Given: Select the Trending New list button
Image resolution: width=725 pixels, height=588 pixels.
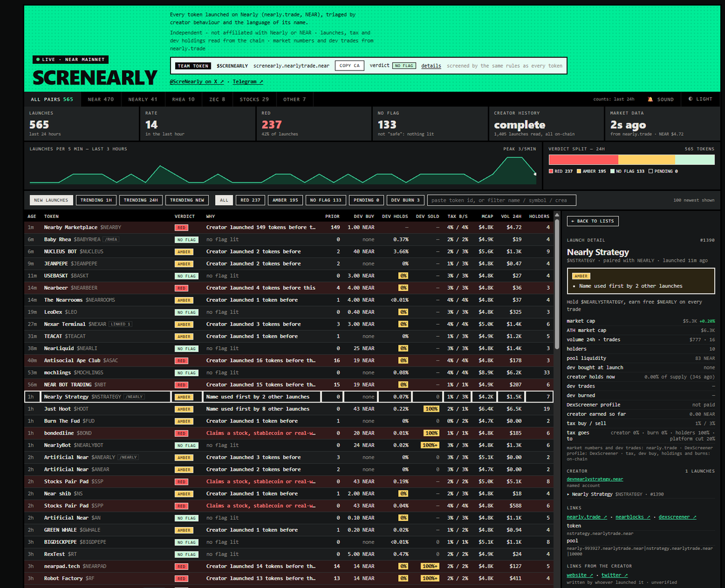Looking at the screenshot, I should [x=187, y=200].
